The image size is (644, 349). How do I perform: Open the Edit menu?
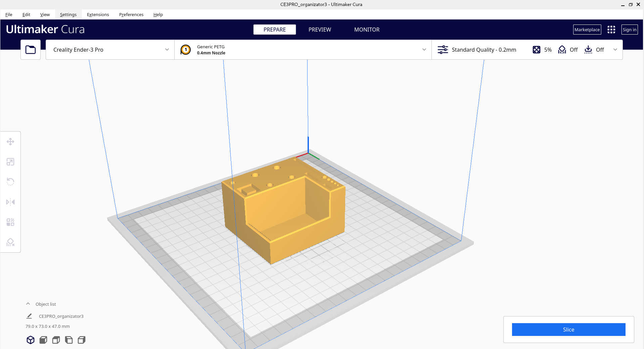coord(26,14)
